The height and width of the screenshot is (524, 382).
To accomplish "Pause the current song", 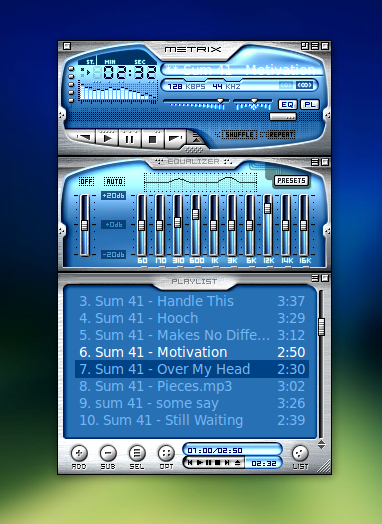I will 130,138.
